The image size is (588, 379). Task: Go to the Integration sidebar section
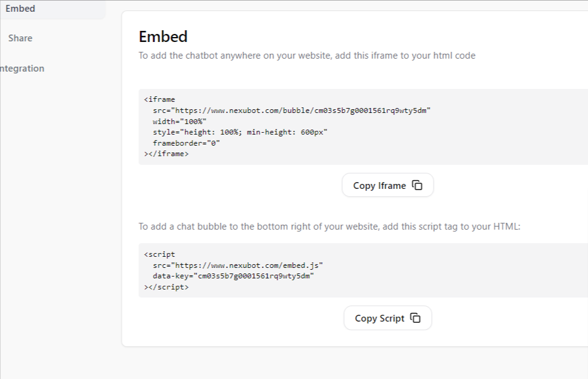pyautogui.click(x=22, y=69)
